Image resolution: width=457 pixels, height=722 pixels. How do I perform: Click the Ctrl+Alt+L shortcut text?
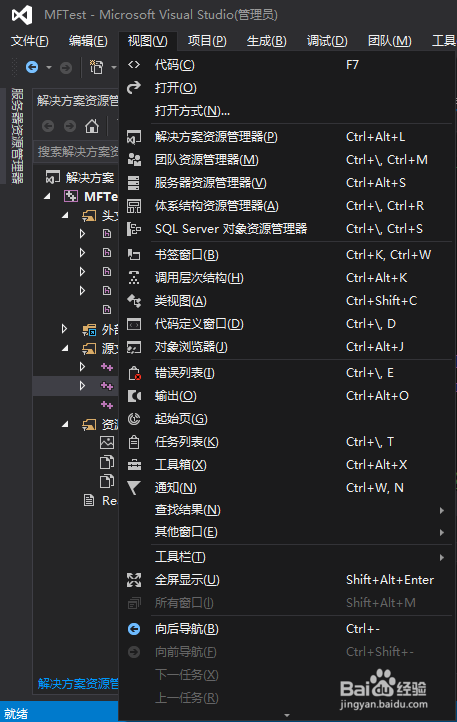375,137
